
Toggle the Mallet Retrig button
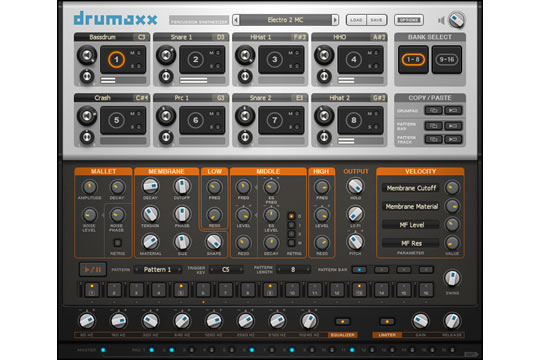(117, 243)
